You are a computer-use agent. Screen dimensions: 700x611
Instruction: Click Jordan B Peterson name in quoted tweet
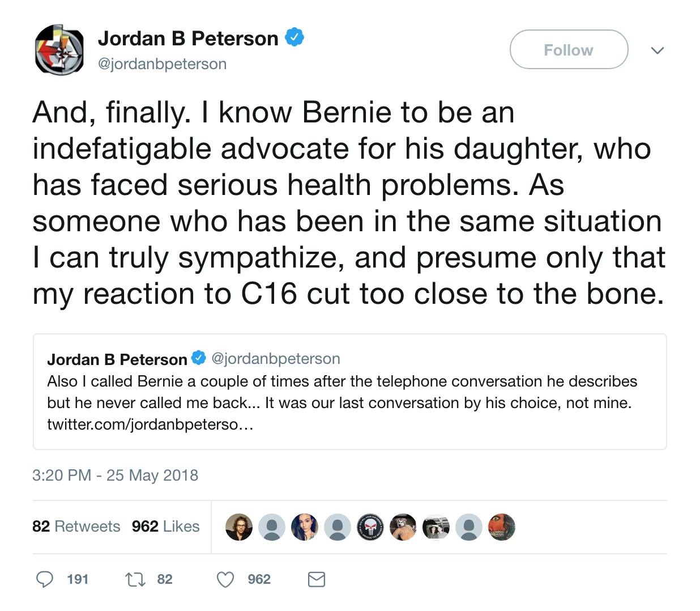117,359
